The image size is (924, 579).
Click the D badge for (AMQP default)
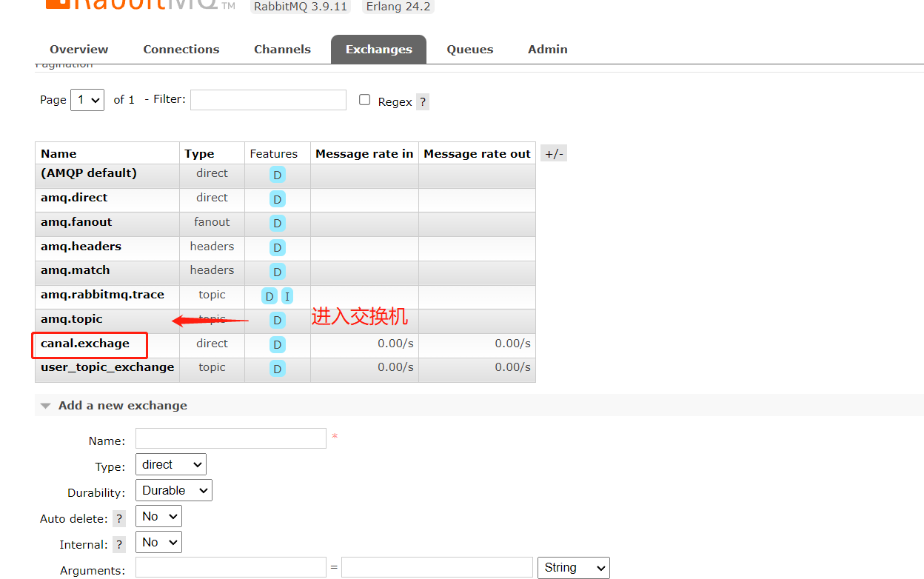tap(277, 175)
